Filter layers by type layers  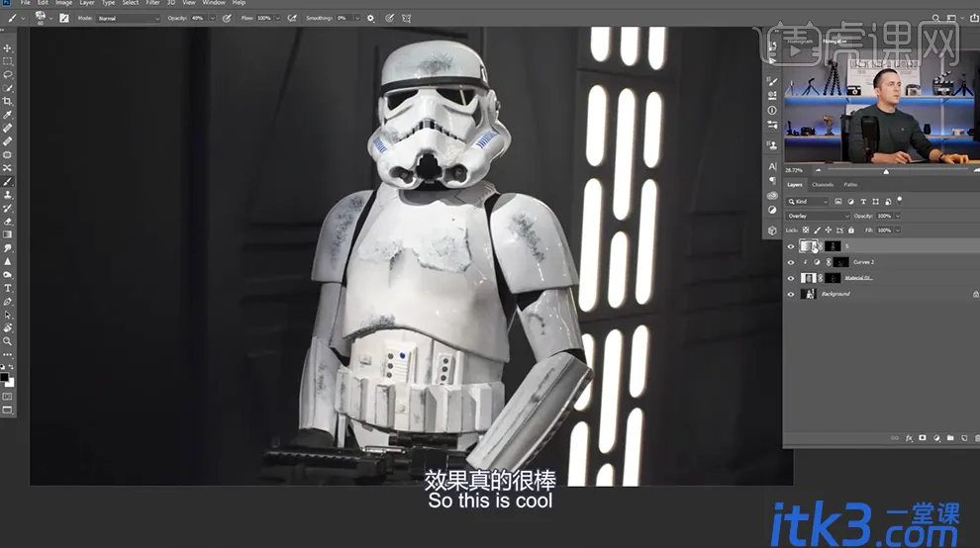[863, 202]
